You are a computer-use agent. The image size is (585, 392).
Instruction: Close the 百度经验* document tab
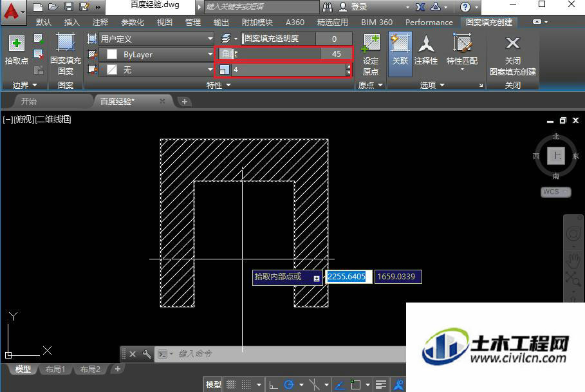(x=162, y=101)
